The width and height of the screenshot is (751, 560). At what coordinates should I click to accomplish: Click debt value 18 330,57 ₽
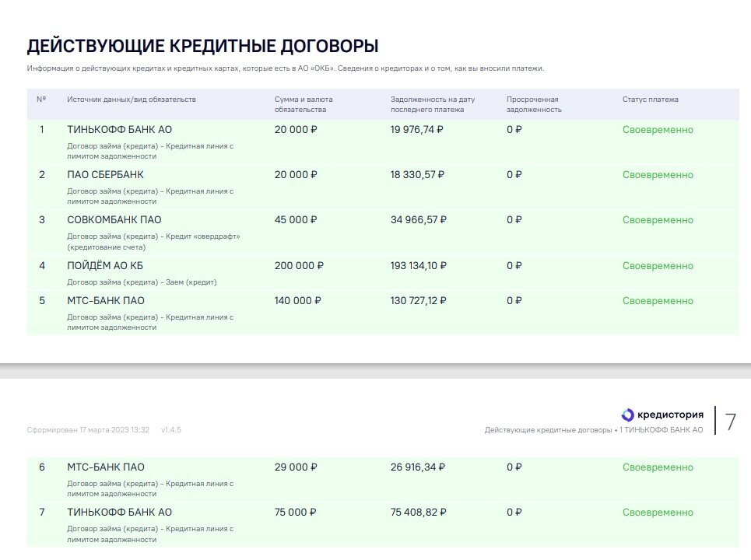point(417,175)
